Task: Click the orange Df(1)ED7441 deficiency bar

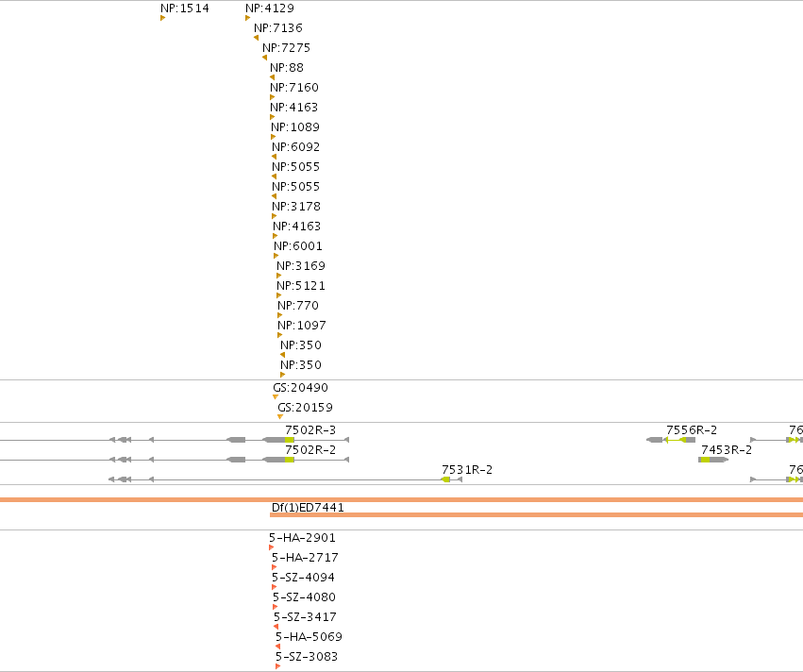Action: [536, 514]
